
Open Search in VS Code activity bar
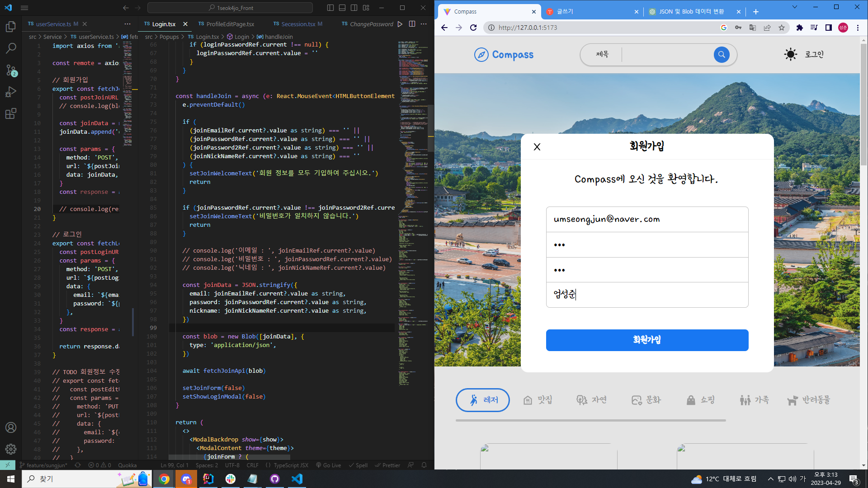click(x=11, y=48)
